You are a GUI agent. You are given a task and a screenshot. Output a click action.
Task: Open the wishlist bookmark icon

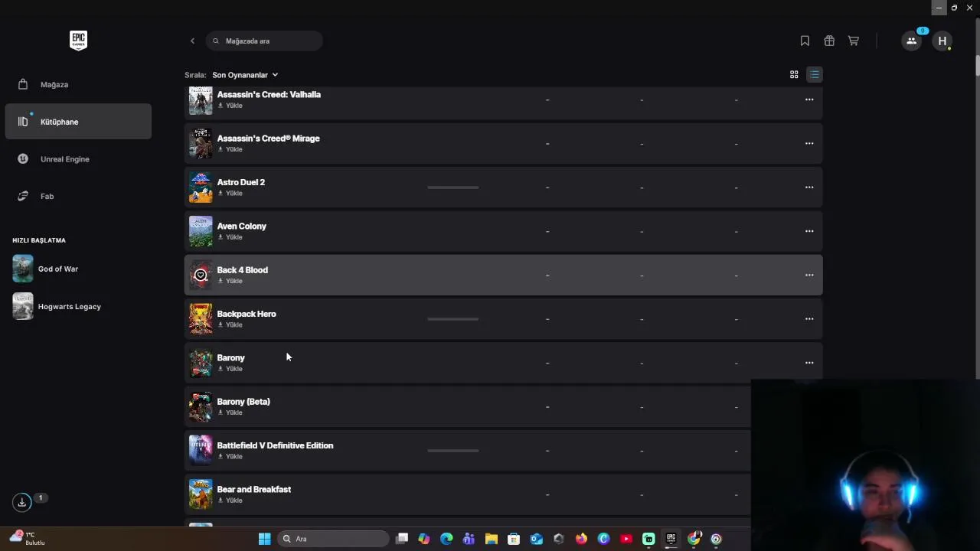coord(805,41)
